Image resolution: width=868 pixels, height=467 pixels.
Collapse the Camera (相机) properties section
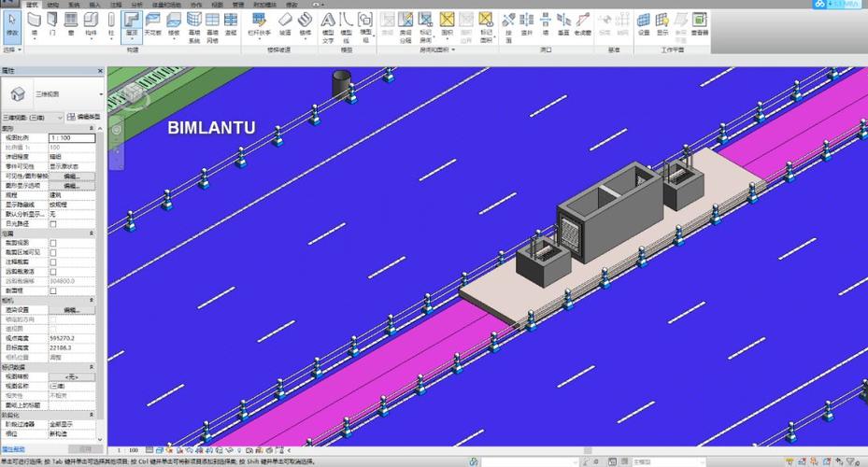point(92,300)
